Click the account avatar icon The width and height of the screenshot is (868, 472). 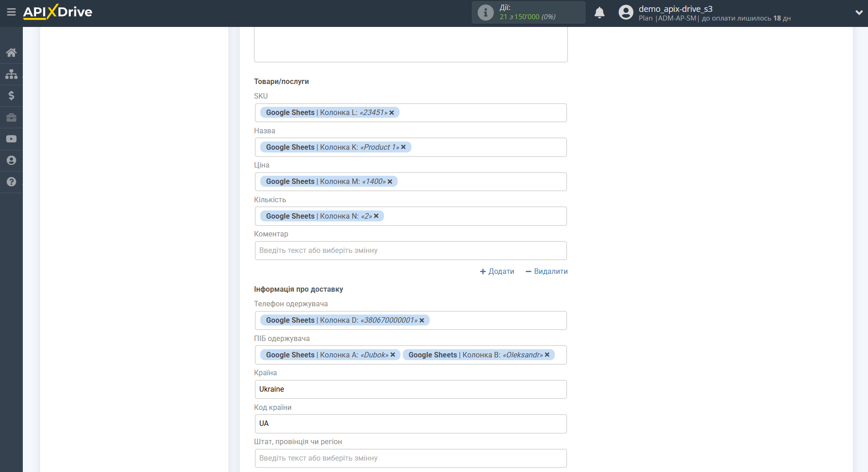[x=626, y=12]
